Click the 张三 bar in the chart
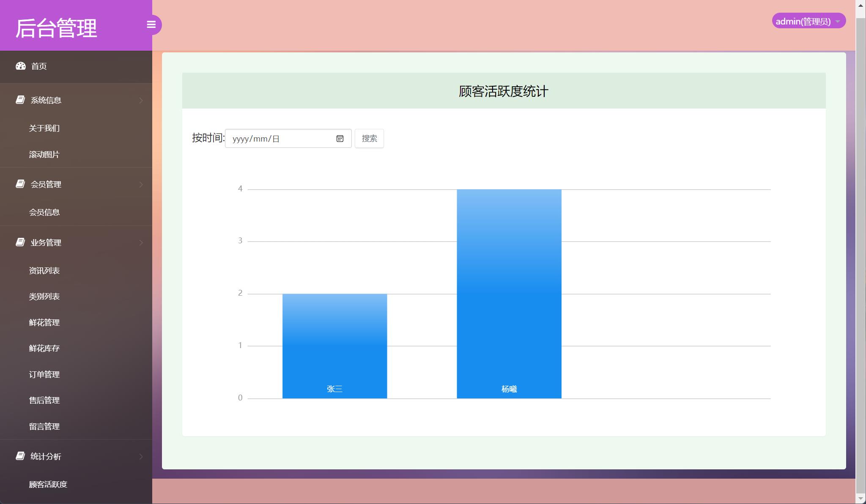This screenshot has height=504, width=866. tap(334, 344)
